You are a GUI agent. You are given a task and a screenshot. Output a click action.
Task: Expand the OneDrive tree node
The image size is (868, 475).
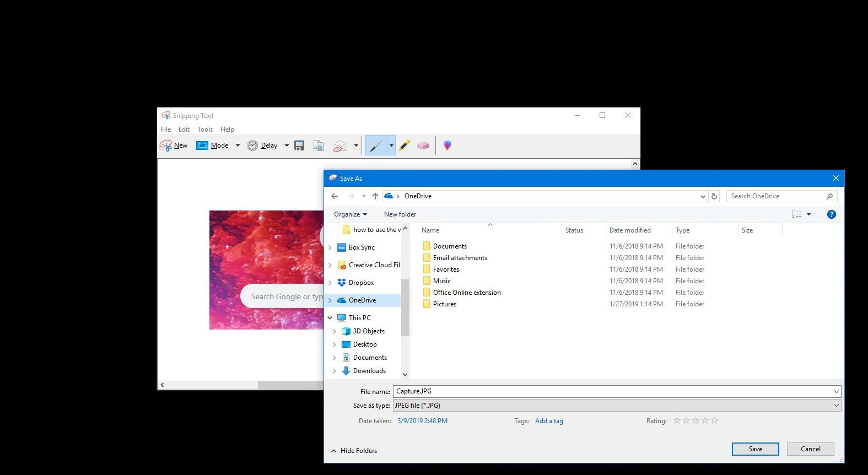coord(330,300)
